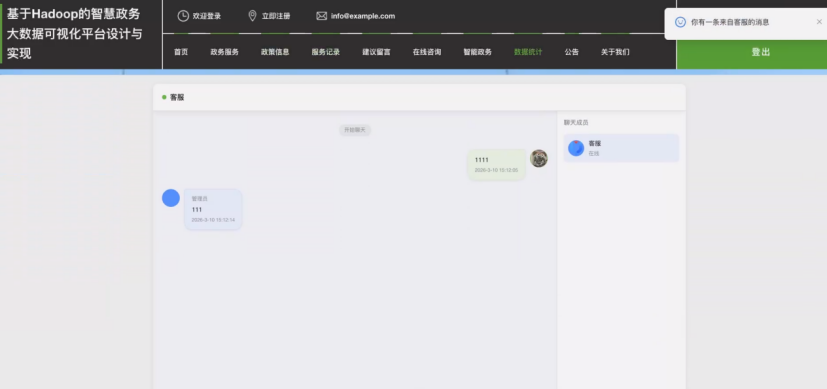
Task: Click the 欢迎登录 link
Action: pyautogui.click(x=207, y=16)
